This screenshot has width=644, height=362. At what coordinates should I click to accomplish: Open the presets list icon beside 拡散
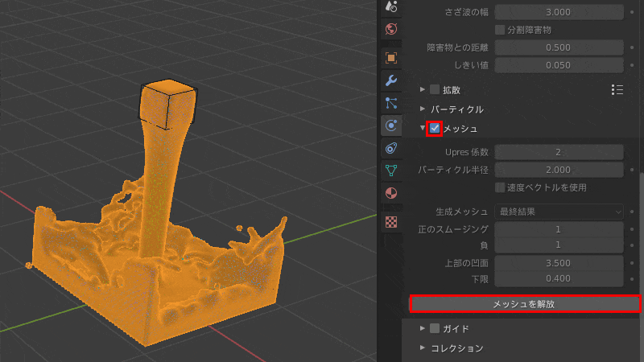(617, 90)
